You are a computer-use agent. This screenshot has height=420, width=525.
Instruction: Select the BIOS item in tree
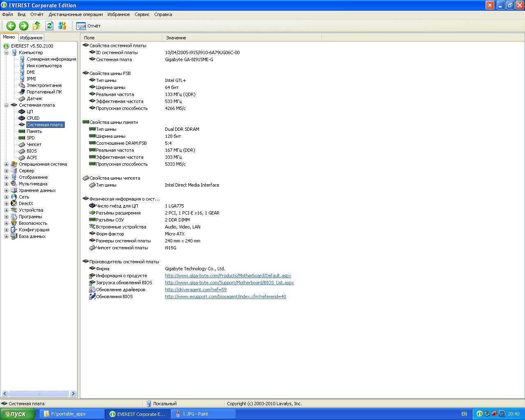click(32, 151)
